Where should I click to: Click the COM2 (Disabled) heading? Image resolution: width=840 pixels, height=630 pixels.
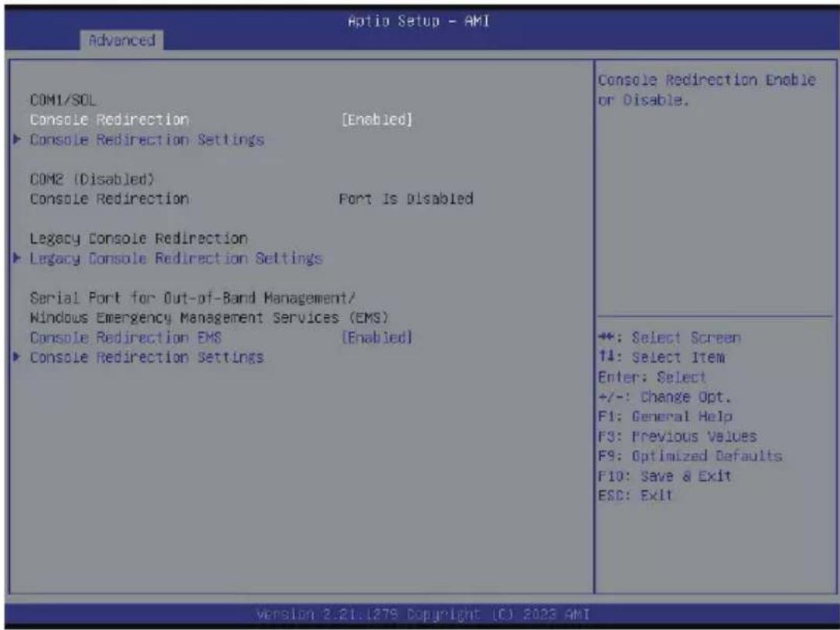pos(92,179)
